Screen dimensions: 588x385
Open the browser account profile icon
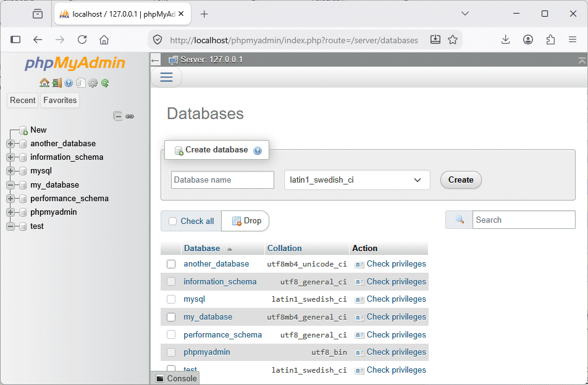(528, 39)
